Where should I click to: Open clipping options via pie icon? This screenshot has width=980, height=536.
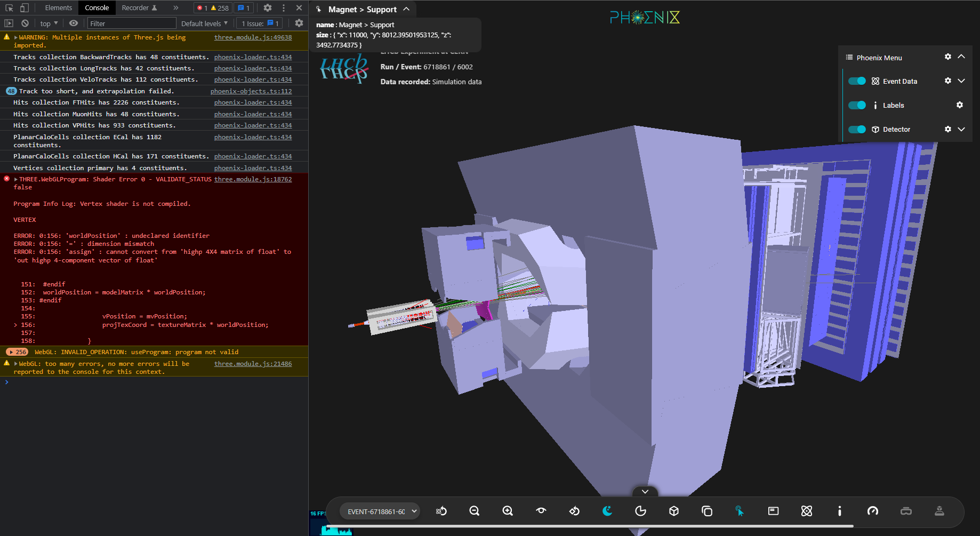point(640,510)
